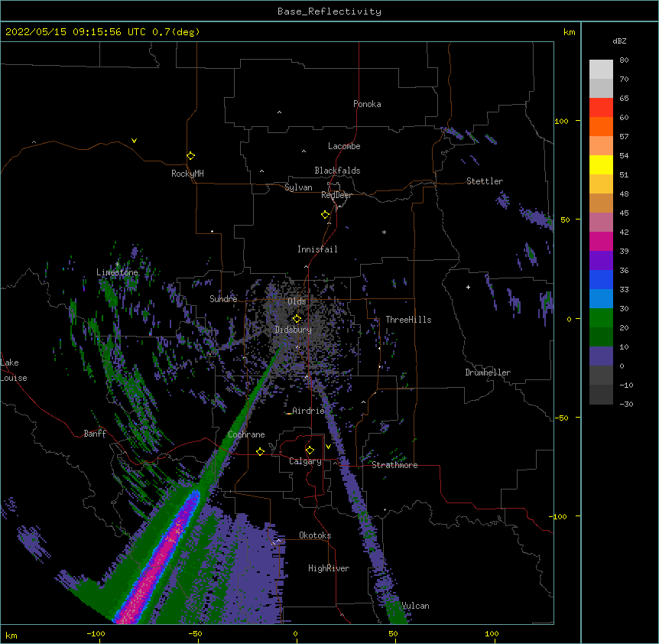659x644 pixels.
Task: Click the yellow diamond marker south of RedDeer
Action: [326, 215]
